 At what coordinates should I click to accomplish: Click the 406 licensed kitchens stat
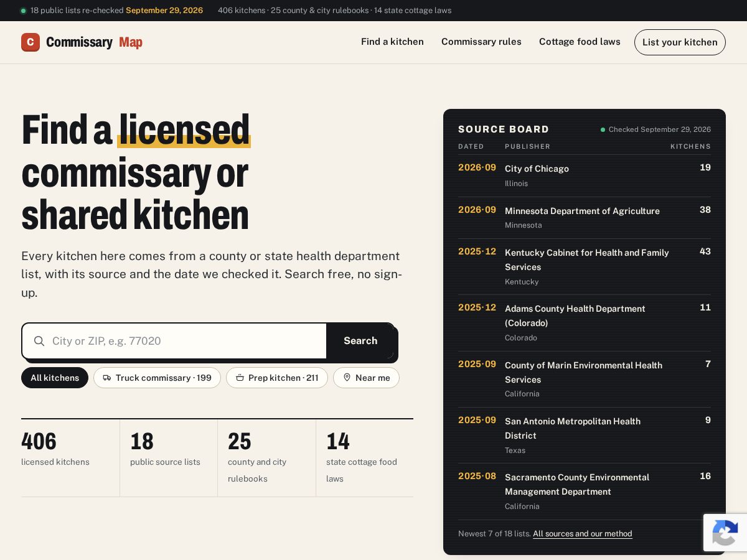pos(70,458)
